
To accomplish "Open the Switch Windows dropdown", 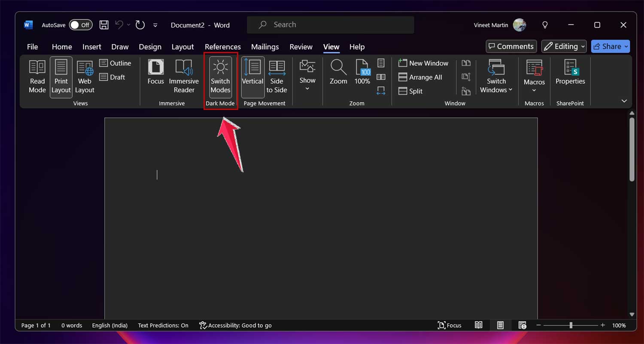I will click(x=496, y=76).
